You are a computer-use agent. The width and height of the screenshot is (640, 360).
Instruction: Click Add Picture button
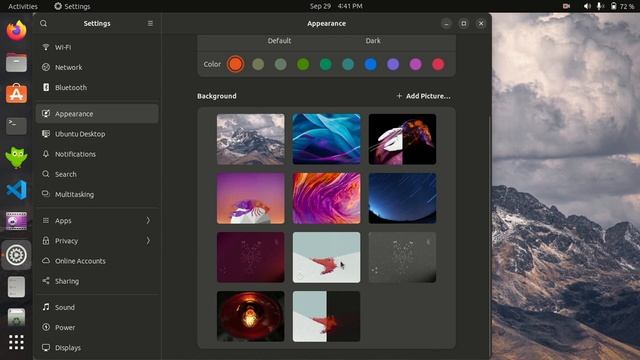coord(423,96)
